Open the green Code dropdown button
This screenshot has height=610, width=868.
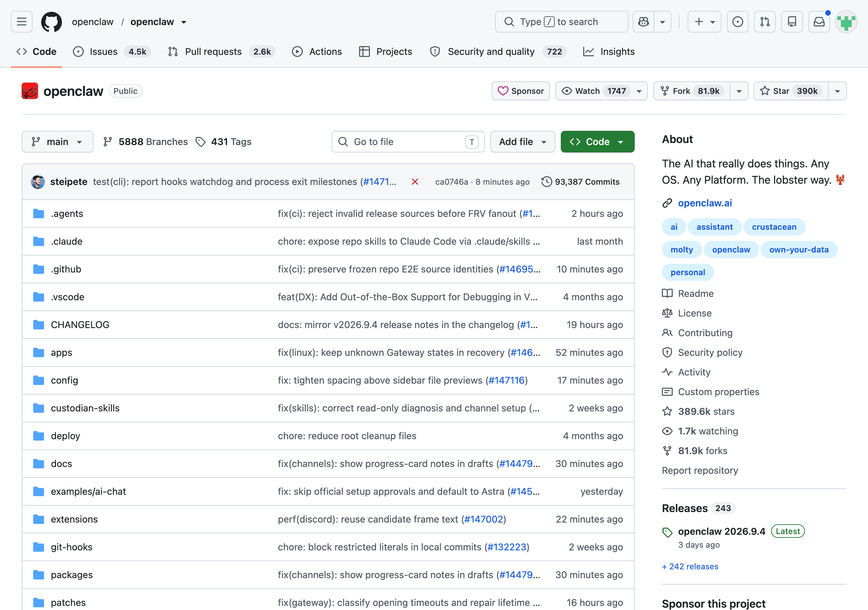click(x=597, y=142)
